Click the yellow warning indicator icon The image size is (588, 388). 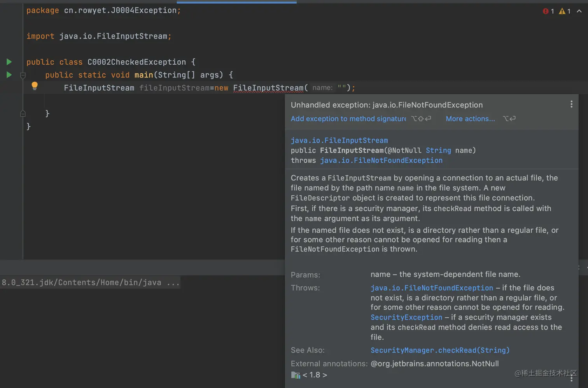pos(562,11)
